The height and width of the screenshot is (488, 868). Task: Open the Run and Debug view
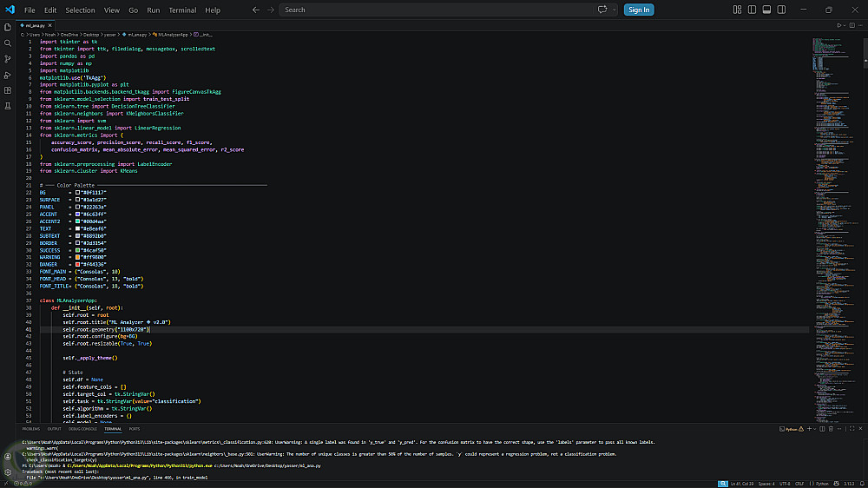[x=8, y=75]
